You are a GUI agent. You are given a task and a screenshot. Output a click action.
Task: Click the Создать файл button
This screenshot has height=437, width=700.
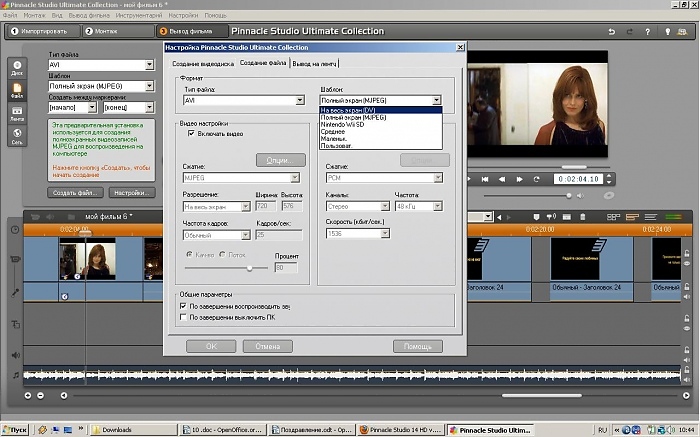pyautogui.click(x=75, y=192)
